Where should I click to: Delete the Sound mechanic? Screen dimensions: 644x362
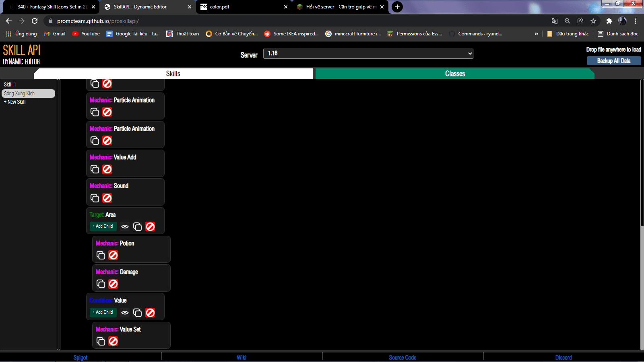point(107,198)
